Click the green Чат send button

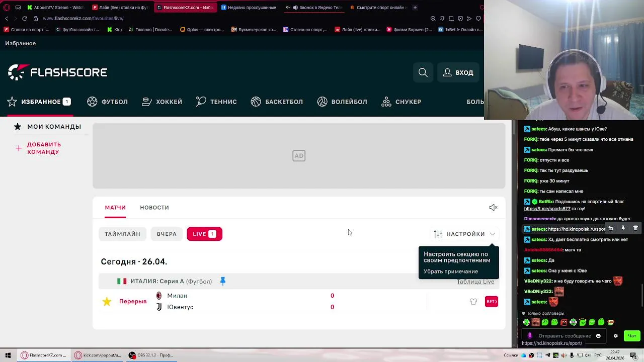632,336
